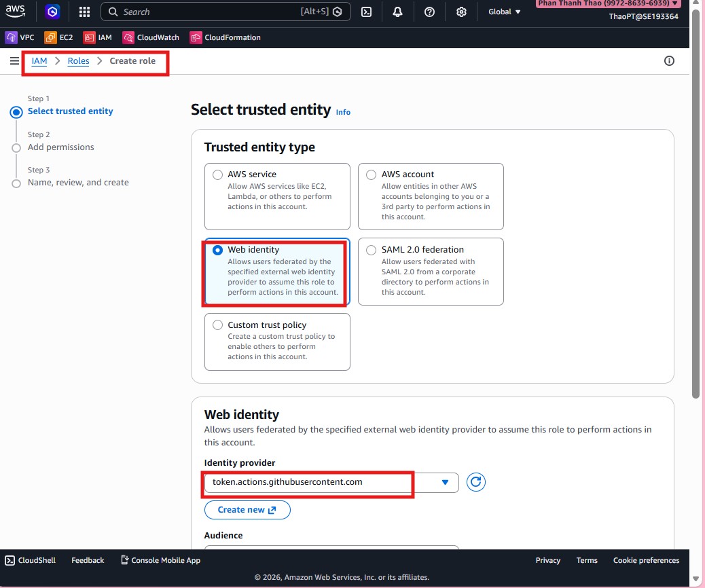Open the notifications bell
Viewport: 705px width, 588px height.
[x=397, y=12]
